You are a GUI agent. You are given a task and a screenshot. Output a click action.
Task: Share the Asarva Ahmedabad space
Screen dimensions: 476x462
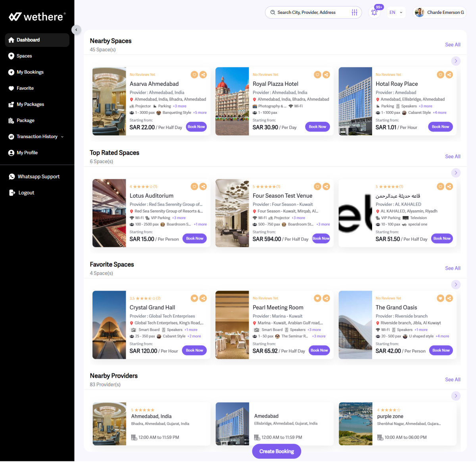[x=203, y=75]
